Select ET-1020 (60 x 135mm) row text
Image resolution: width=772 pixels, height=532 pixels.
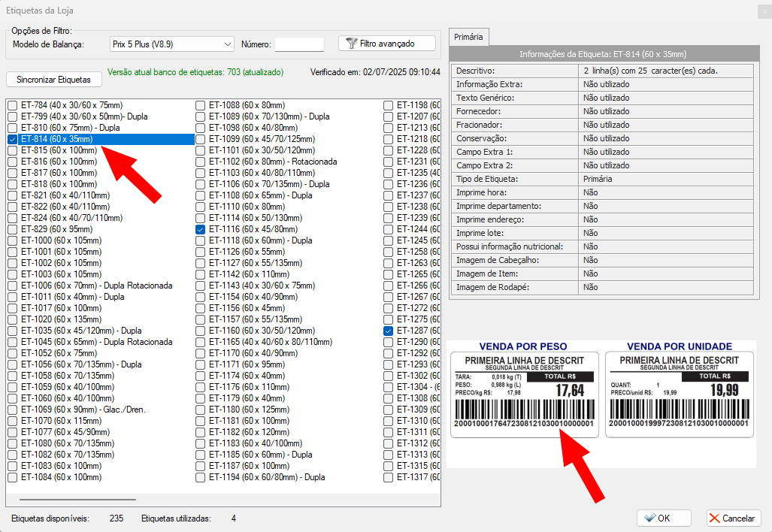click(x=61, y=319)
